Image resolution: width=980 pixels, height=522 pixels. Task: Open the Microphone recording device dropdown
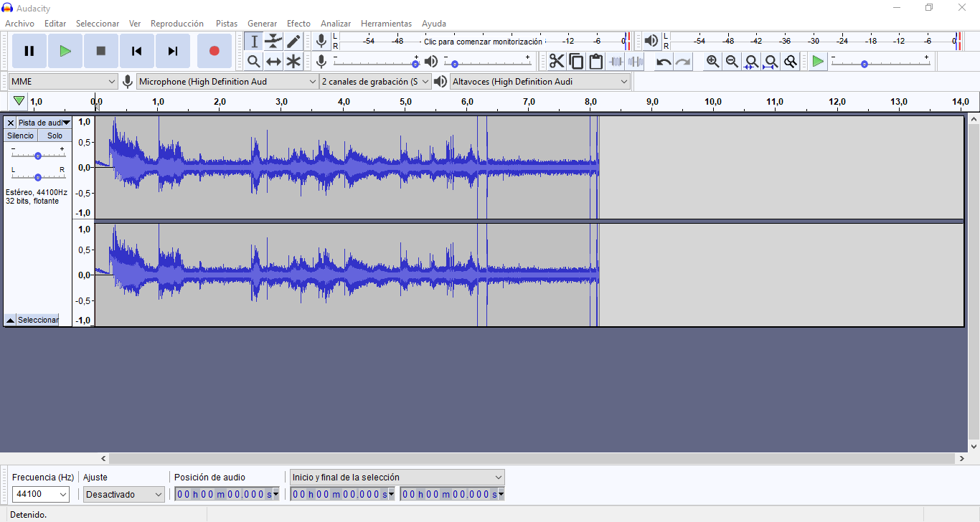coord(227,82)
